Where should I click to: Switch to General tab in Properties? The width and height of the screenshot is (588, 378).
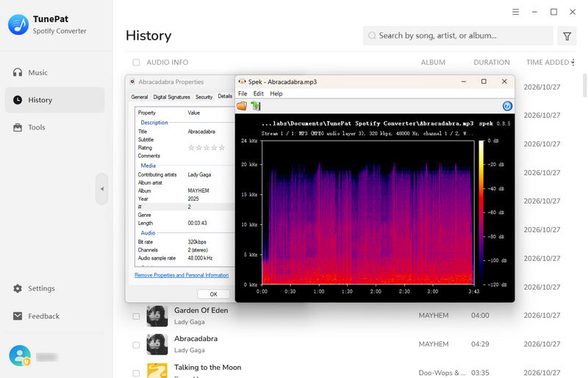click(140, 97)
